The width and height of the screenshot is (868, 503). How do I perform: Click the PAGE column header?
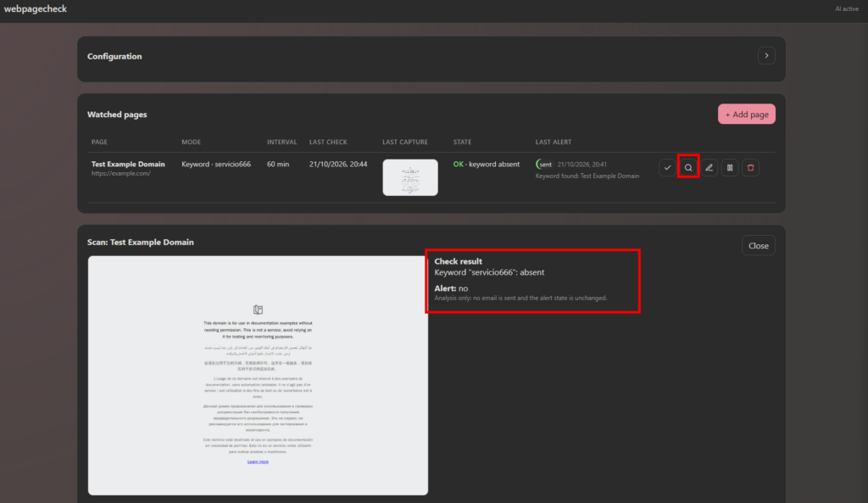pyautogui.click(x=99, y=142)
